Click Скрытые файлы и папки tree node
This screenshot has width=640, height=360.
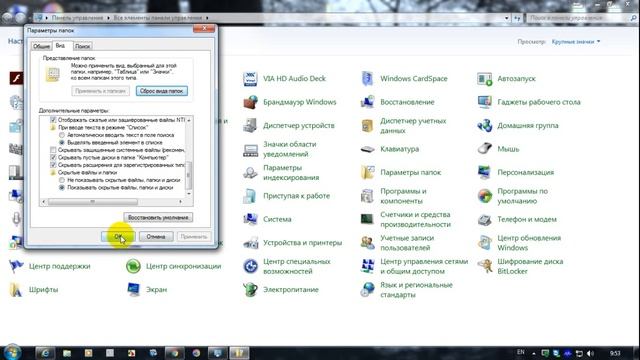[x=87, y=173]
